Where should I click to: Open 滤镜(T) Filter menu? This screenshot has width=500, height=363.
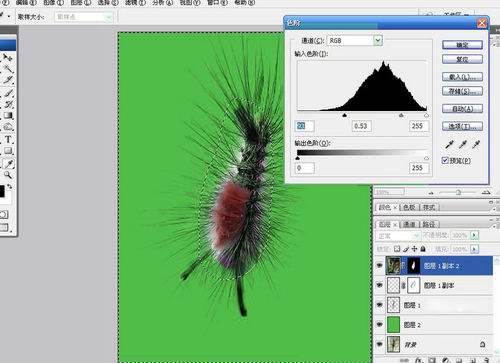click(135, 3)
